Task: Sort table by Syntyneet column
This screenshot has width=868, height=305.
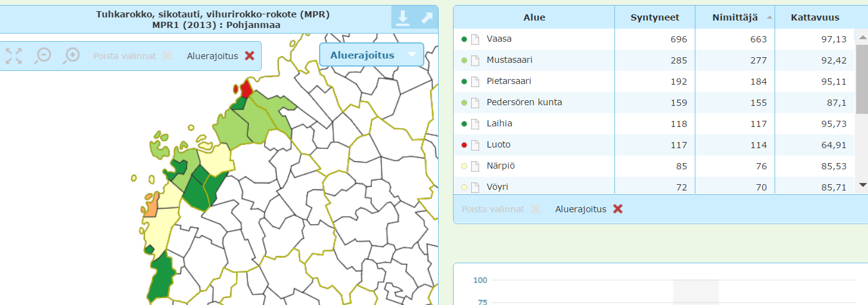Action: [x=655, y=17]
